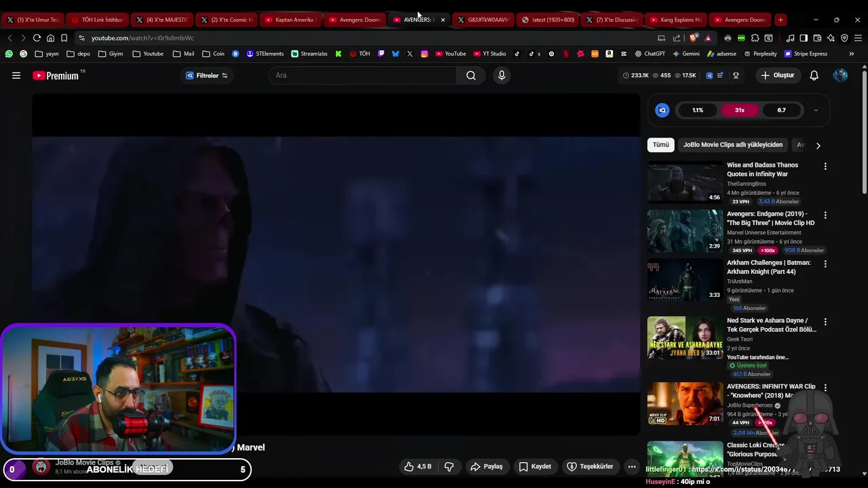
Task: Click the Kaydet save button
Action: [535, 466]
